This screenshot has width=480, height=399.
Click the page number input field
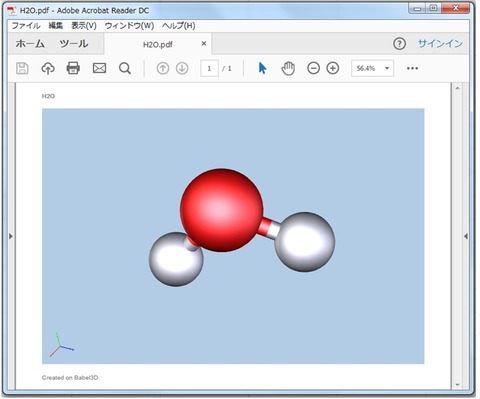point(209,68)
